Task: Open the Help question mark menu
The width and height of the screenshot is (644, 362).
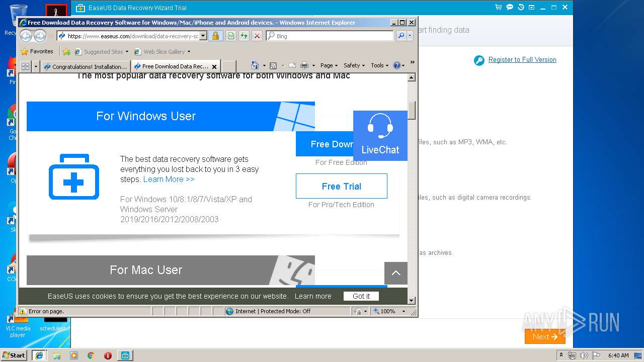Action: tap(398, 65)
